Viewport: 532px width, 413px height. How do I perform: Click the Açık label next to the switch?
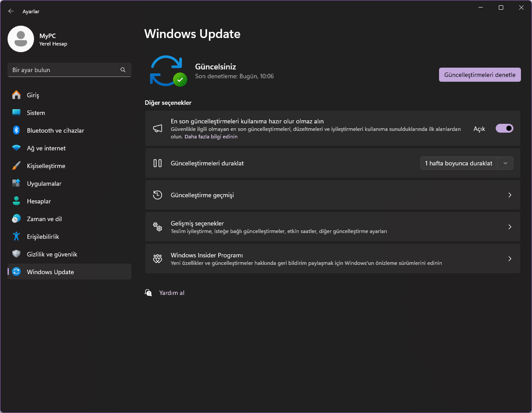pyautogui.click(x=479, y=129)
